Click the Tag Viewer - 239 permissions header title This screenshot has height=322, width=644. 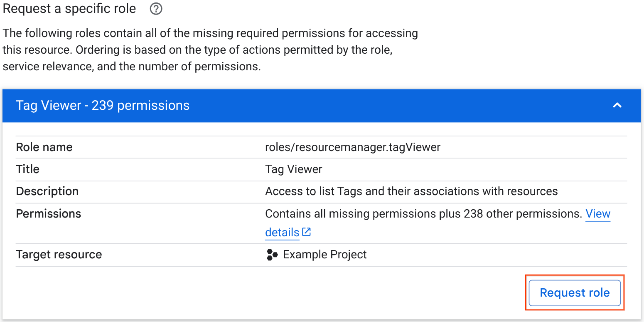click(103, 105)
